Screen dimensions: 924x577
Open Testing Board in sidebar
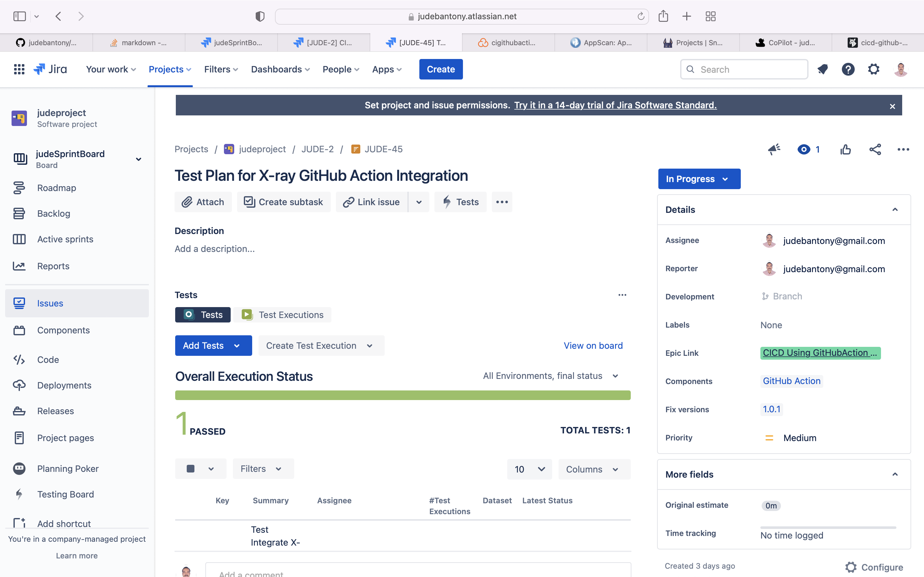pos(65,494)
